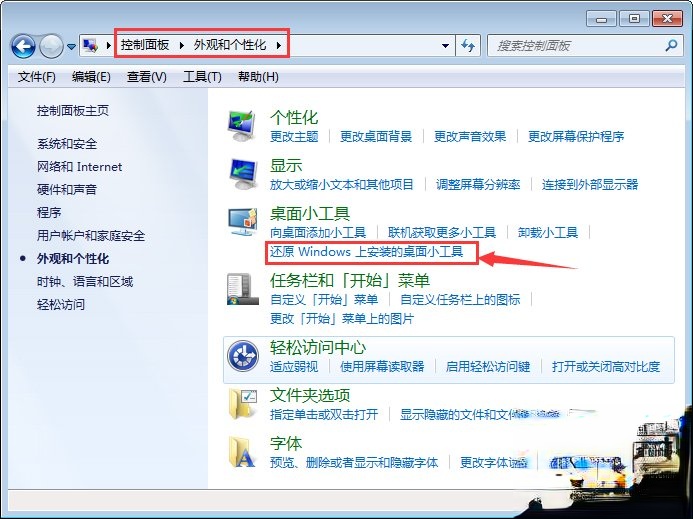Click 启用轻松访问键 link

pos(488,366)
